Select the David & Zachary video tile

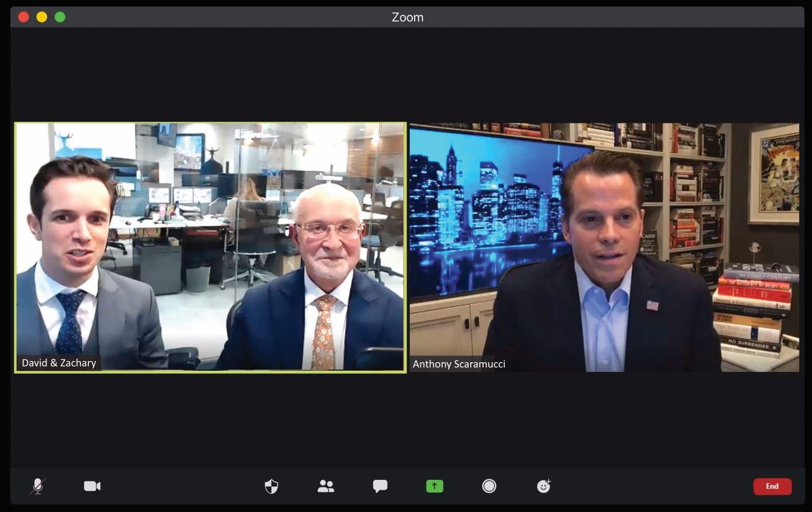[x=210, y=247]
